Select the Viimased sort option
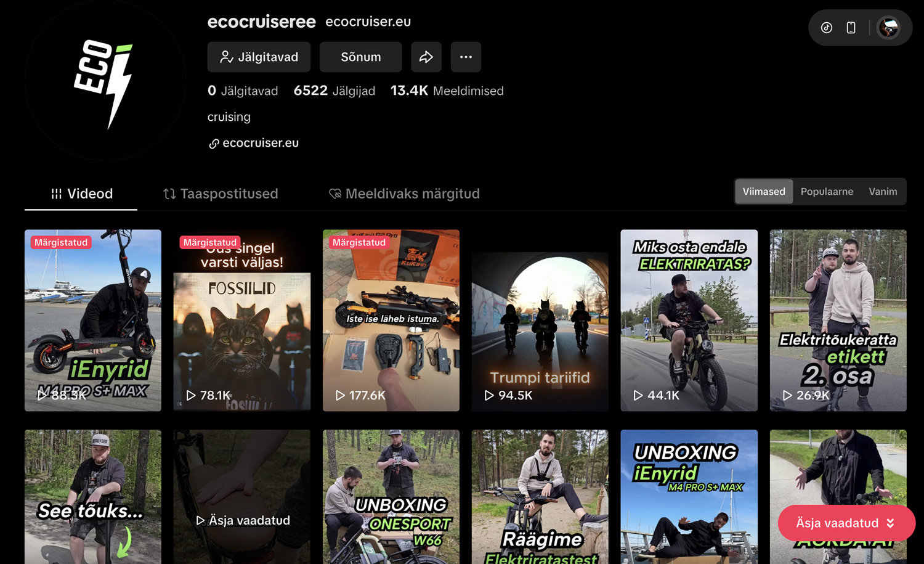The width and height of the screenshot is (924, 564). 763,192
